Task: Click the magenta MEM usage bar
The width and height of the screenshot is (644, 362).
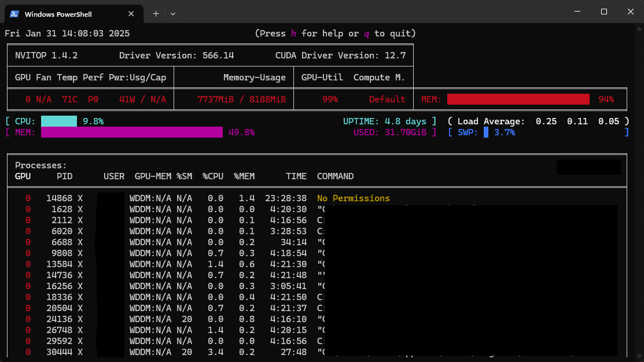Action: coord(131,132)
